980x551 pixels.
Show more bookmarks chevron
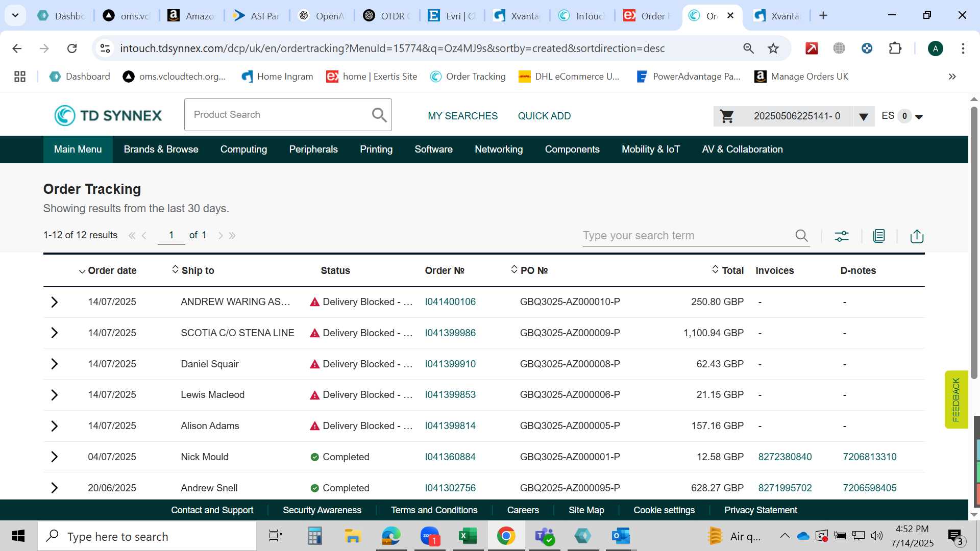(x=952, y=77)
